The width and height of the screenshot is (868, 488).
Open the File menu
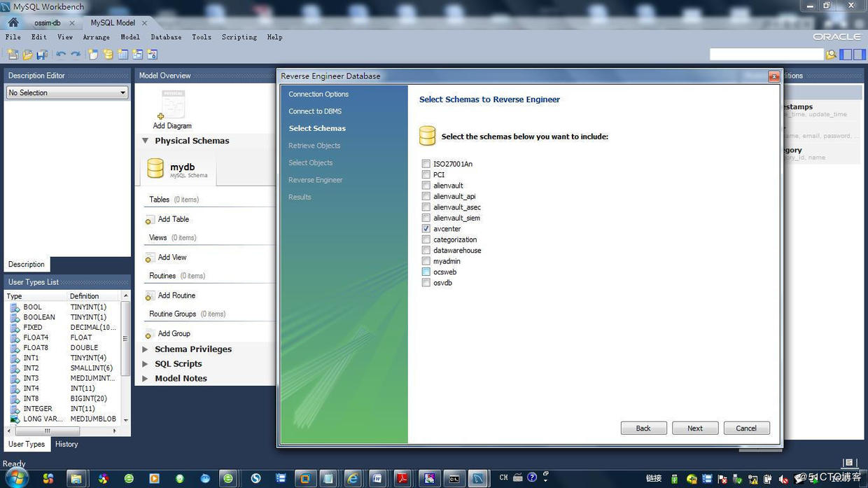click(13, 37)
